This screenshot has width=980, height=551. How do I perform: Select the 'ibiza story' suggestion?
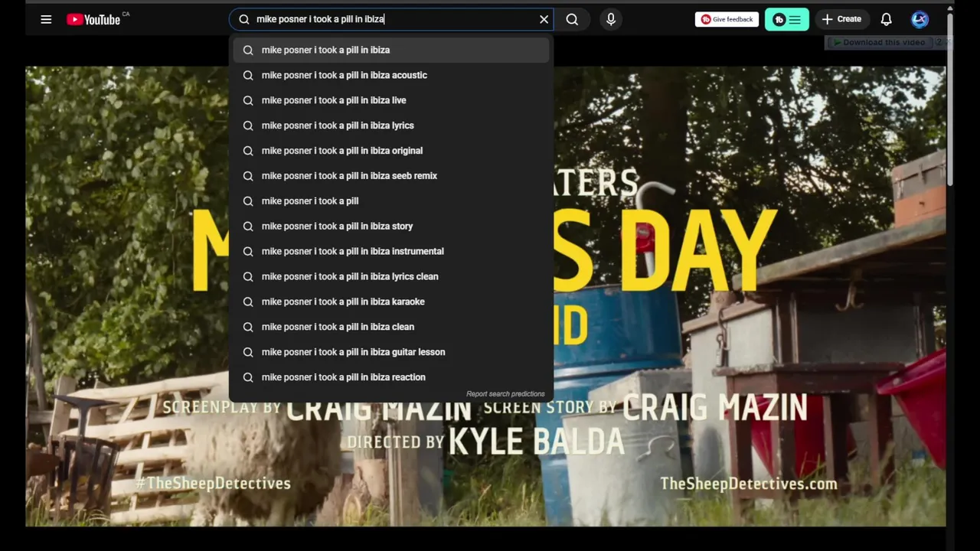[x=391, y=227]
